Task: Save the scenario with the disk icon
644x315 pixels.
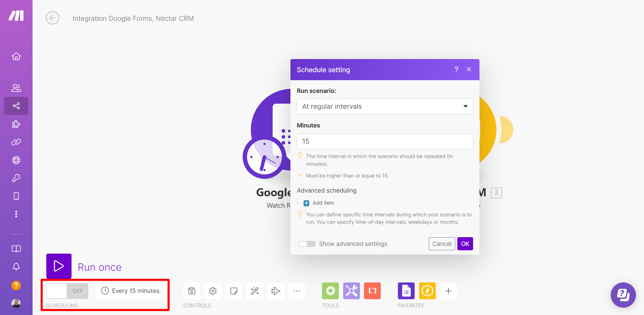Action: 192,291
